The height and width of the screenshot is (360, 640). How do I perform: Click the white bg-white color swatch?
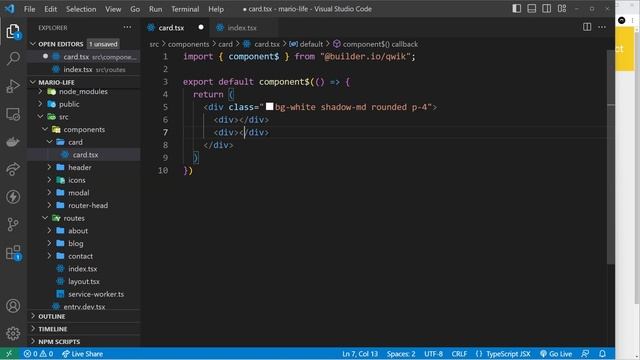click(x=269, y=107)
